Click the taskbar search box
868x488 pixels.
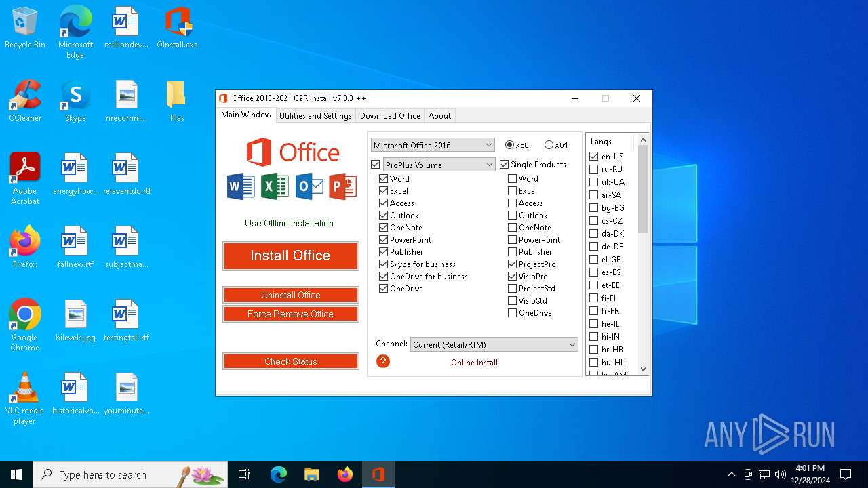pyautogui.click(x=130, y=474)
